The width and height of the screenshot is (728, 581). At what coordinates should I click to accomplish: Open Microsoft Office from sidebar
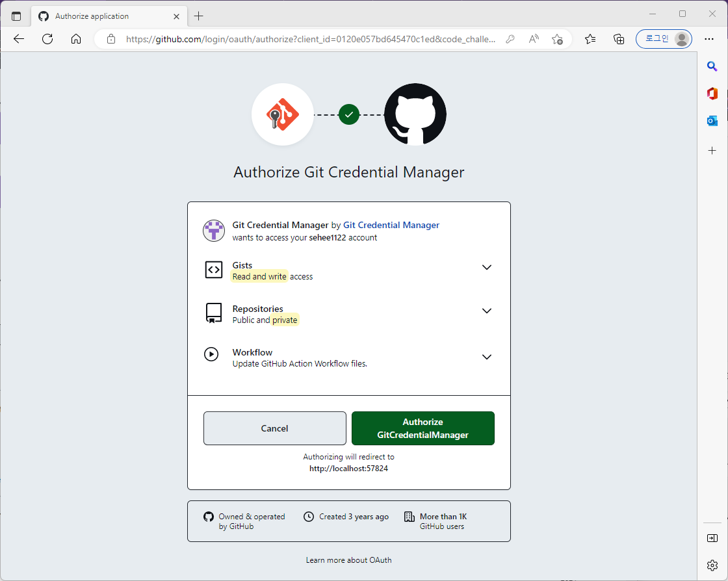click(712, 94)
